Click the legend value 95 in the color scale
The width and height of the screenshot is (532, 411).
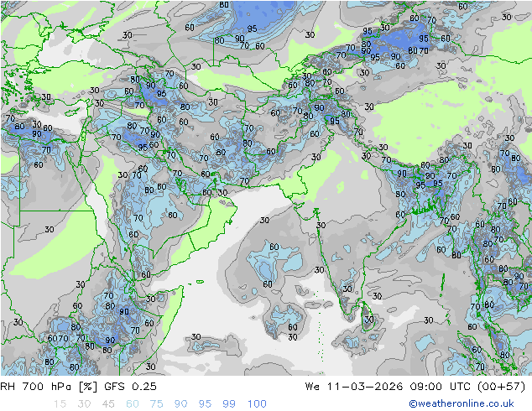pyautogui.click(x=205, y=404)
